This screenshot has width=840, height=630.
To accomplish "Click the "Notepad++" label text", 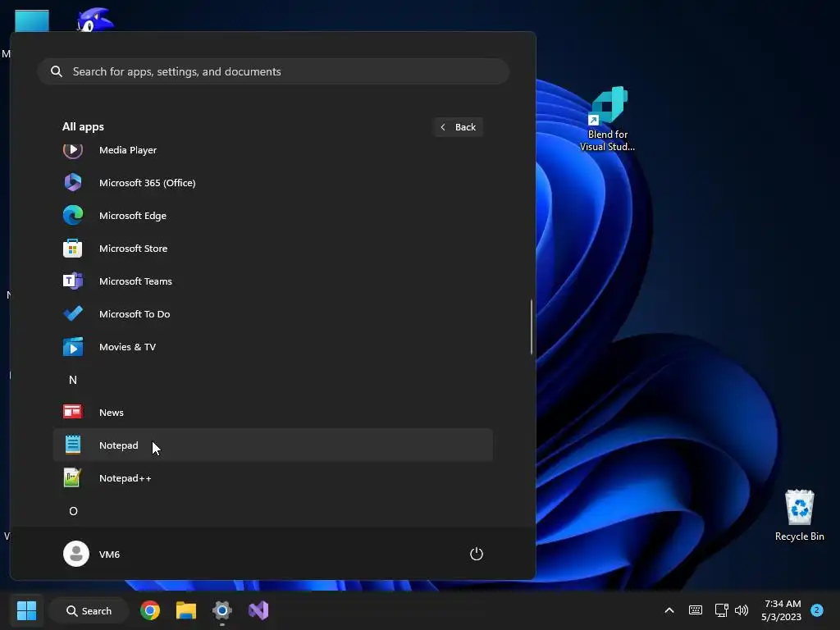I will [126, 478].
